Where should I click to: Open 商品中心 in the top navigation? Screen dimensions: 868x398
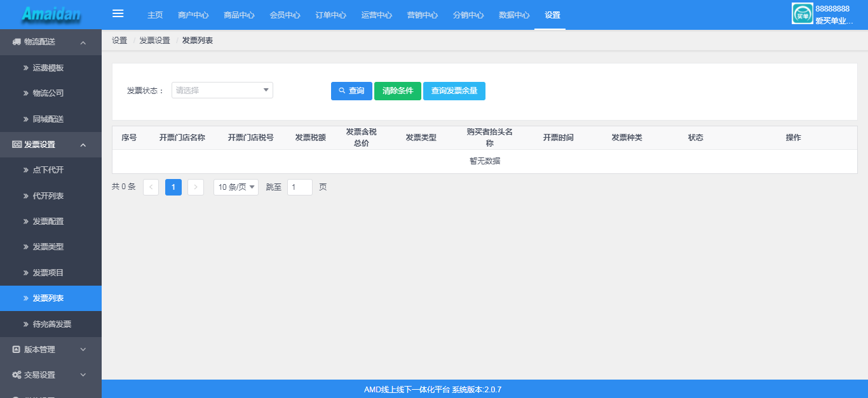[239, 15]
